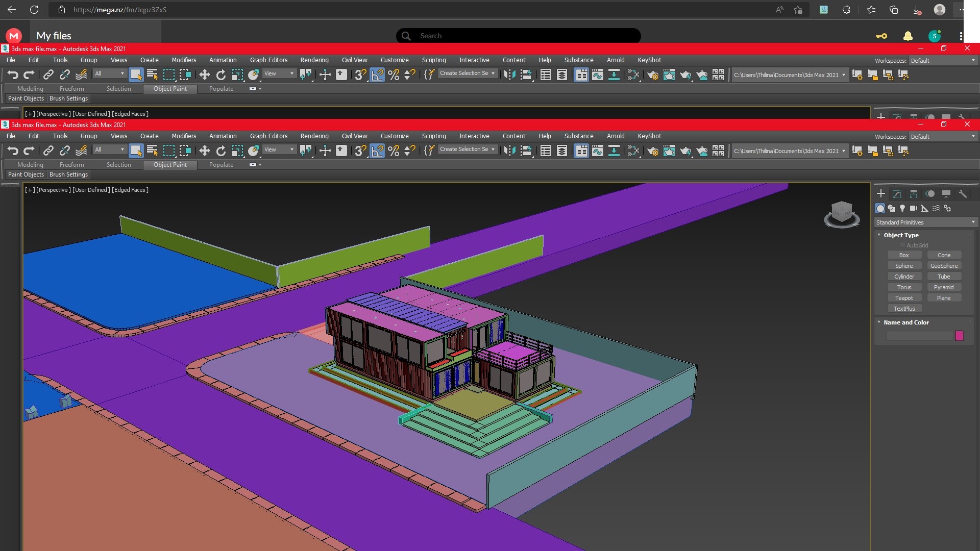The height and width of the screenshot is (551, 980).
Task: Select the Space Warps wave icon
Action: [x=936, y=208]
